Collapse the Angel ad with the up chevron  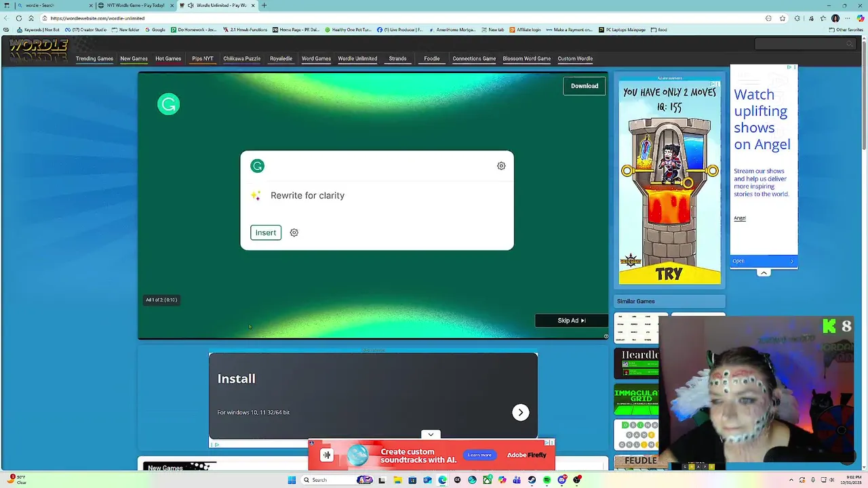coord(764,272)
